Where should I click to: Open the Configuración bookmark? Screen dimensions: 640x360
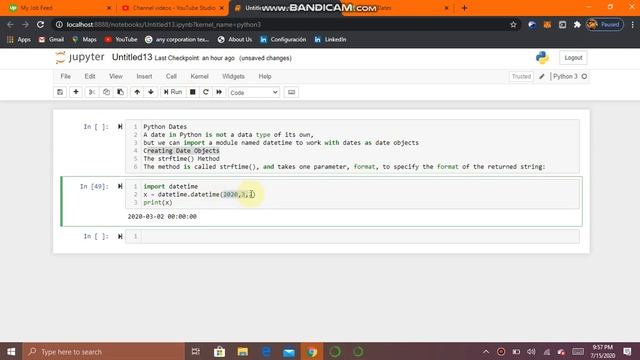(283, 40)
